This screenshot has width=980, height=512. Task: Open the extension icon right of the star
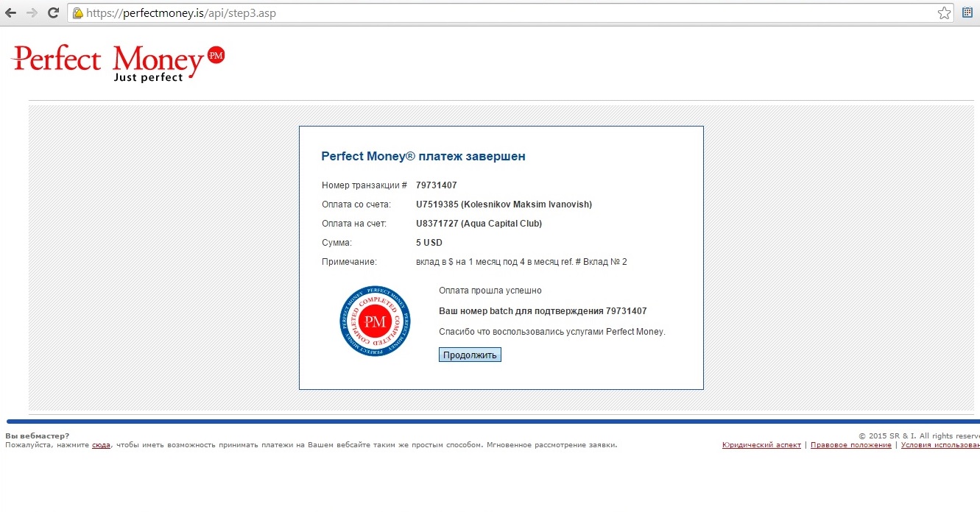[x=968, y=13]
